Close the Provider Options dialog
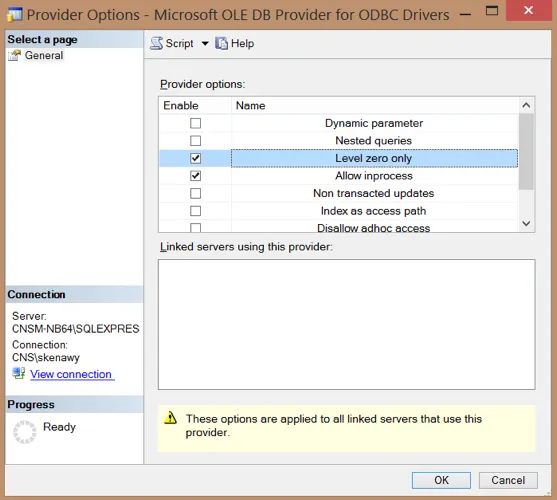The image size is (557, 500). coord(529,10)
